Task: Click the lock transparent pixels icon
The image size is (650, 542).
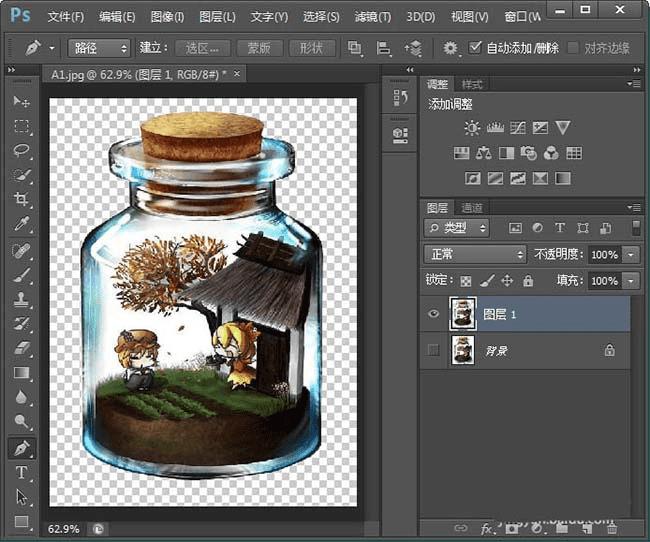Action: tap(466, 281)
